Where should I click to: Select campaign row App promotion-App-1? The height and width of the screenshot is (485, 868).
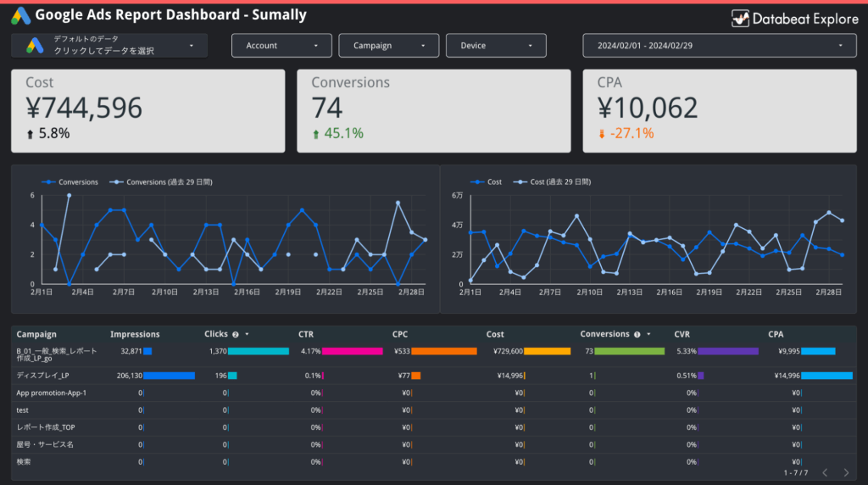coord(434,393)
